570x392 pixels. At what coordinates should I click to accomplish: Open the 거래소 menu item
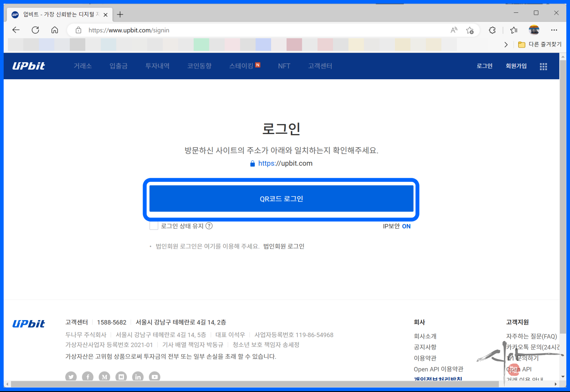82,66
